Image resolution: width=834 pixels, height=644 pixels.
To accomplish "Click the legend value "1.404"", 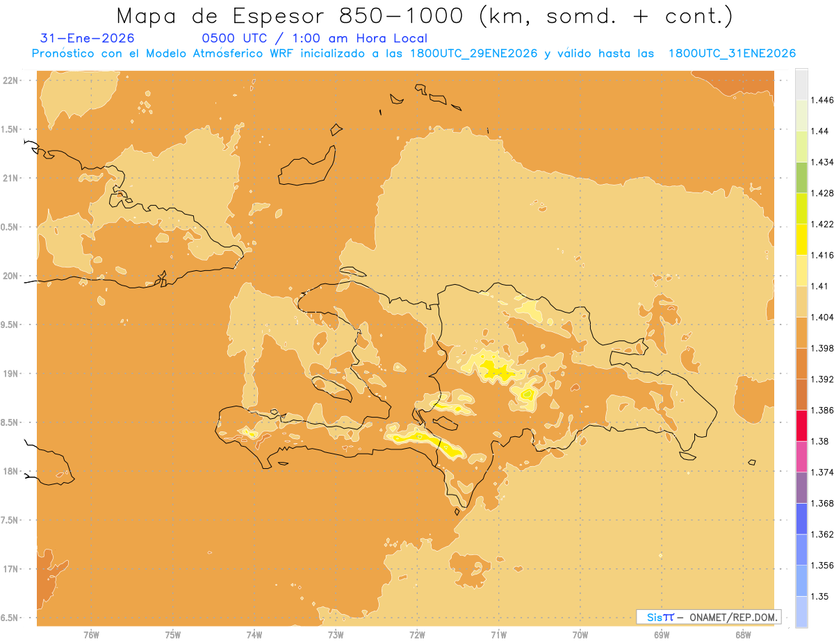I will (823, 317).
